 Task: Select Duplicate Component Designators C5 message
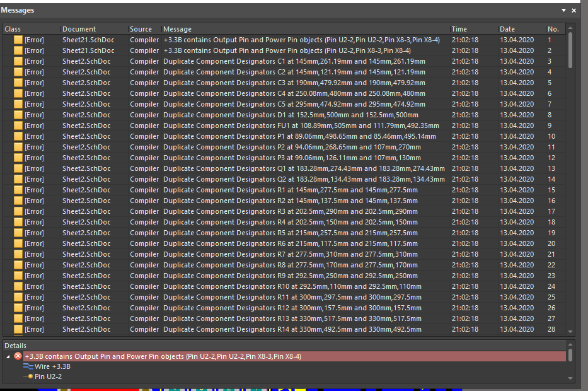tap(285, 104)
